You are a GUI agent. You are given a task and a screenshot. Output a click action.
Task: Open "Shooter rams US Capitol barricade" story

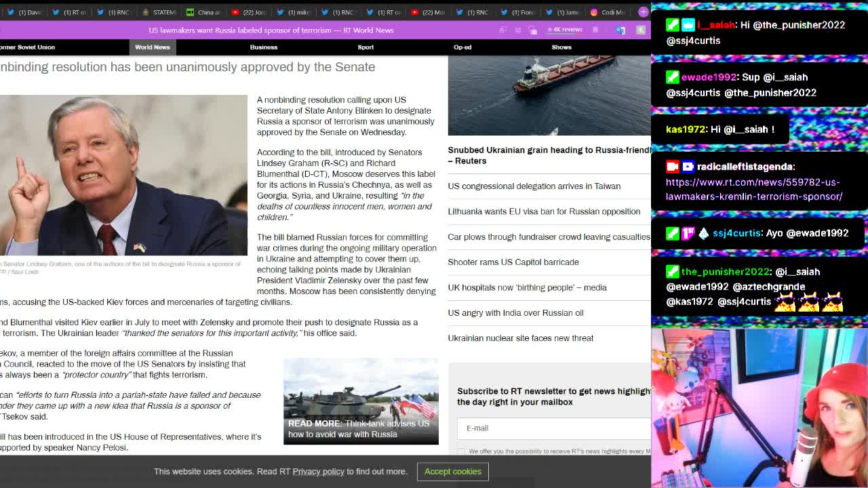click(x=513, y=262)
